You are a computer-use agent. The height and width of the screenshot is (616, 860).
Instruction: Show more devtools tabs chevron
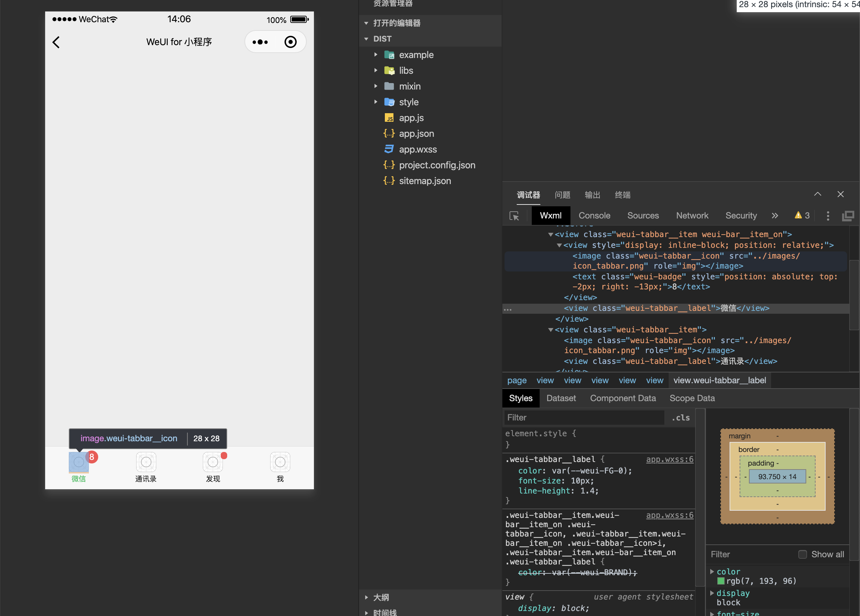(x=775, y=216)
